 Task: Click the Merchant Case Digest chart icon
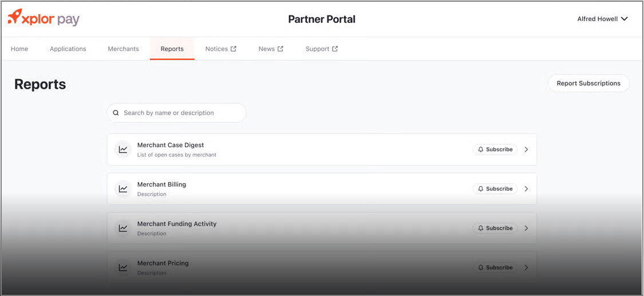tap(123, 149)
